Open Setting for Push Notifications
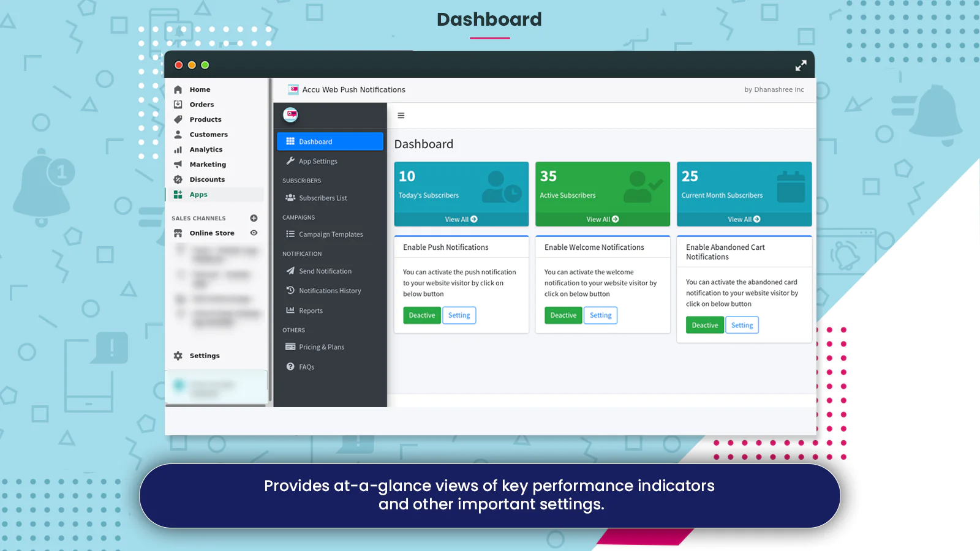This screenshot has height=551, width=980. 459,315
